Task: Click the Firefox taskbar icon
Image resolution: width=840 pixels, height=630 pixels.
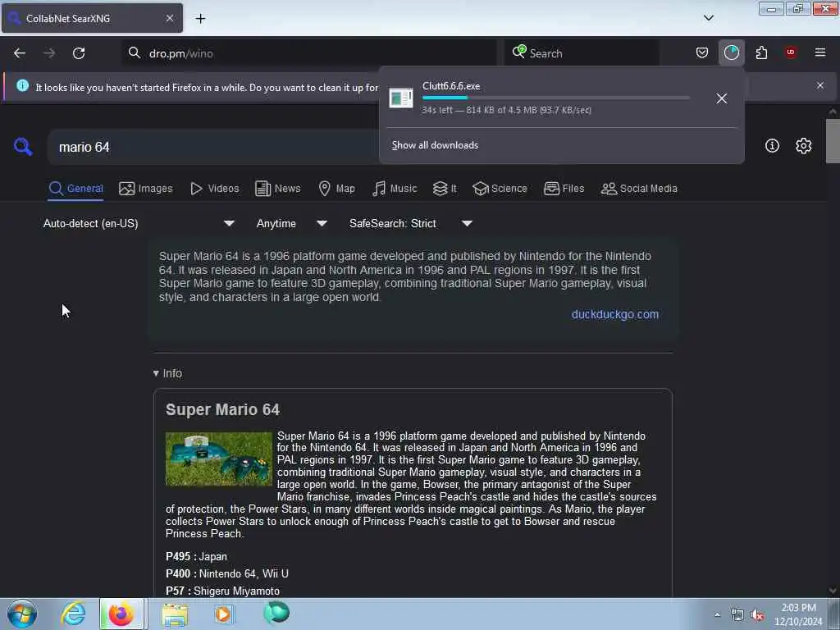Action: [121, 614]
